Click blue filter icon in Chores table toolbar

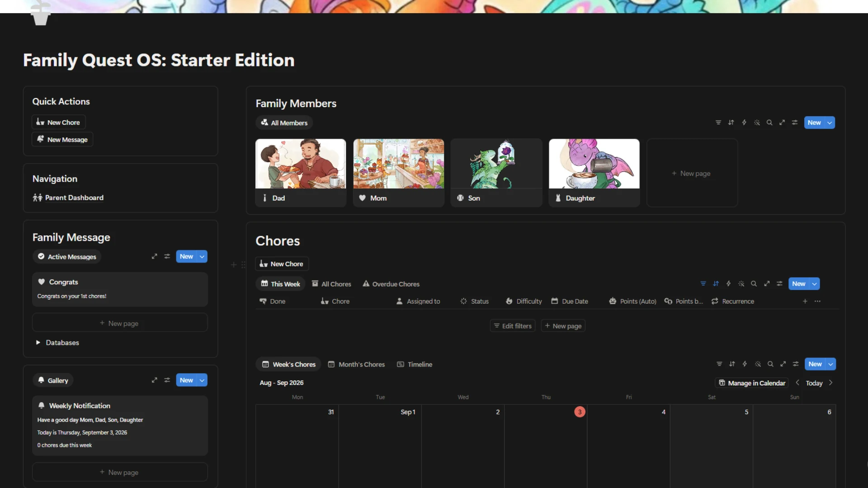tap(703, 284)
